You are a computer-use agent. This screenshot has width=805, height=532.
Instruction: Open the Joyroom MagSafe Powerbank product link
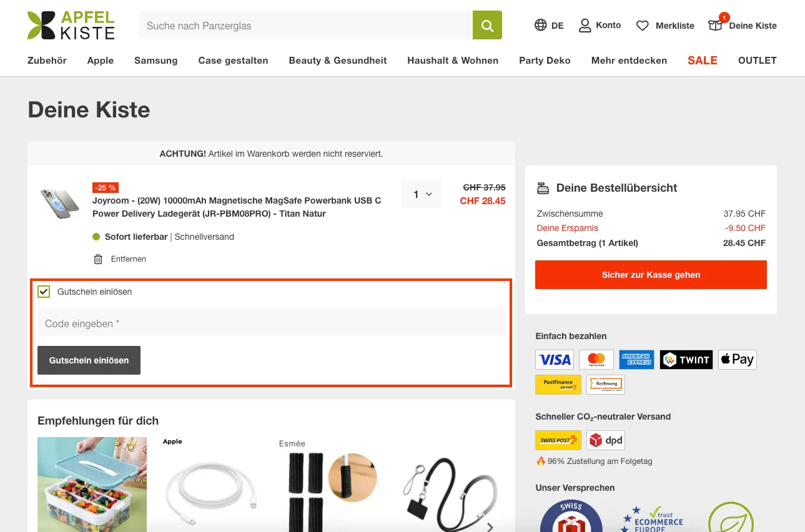tap(236, 207)
